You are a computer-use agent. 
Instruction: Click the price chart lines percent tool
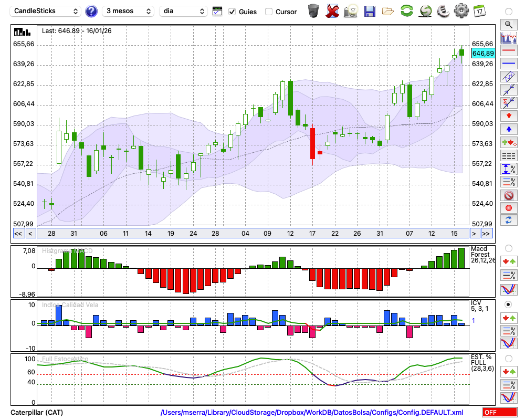click(x=509, y=182)
